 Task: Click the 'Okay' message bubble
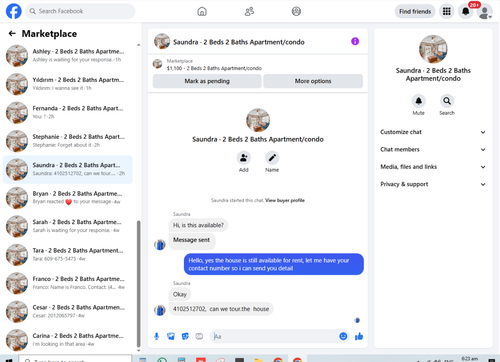tap(180, 294)
